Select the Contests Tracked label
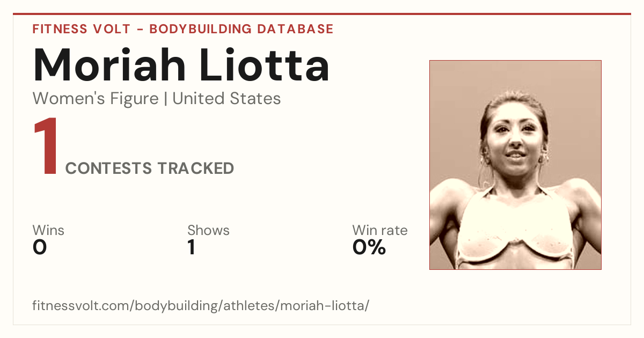 coord(150,168)
